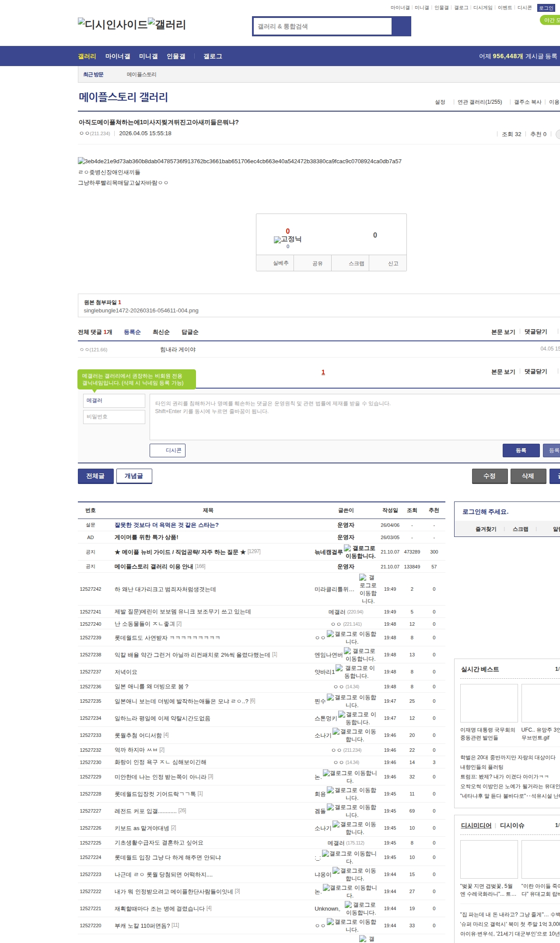Open the 설정 gallery settings menu

click(440, 102)
